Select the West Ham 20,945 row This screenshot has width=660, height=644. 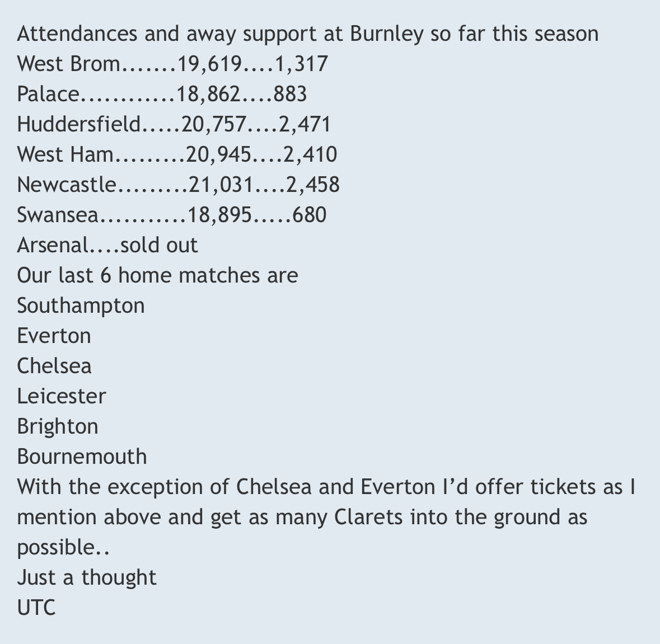tap(177, 154)
